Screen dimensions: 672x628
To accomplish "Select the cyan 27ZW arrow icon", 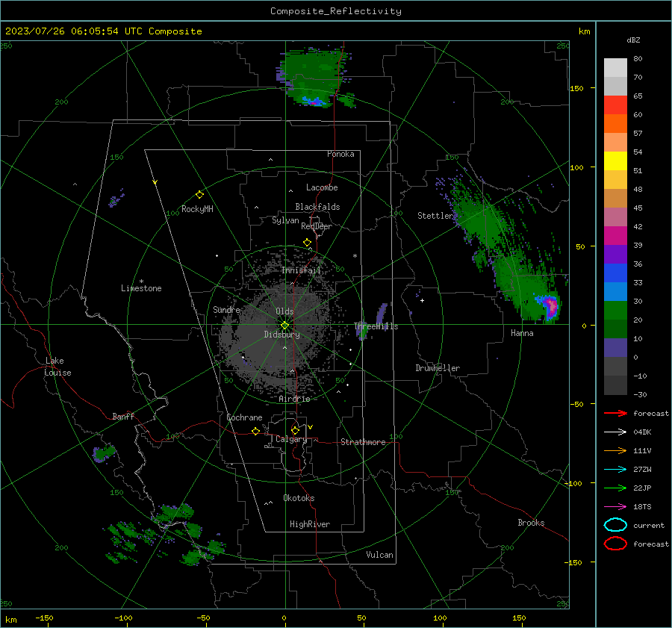I will pos(615,470).
